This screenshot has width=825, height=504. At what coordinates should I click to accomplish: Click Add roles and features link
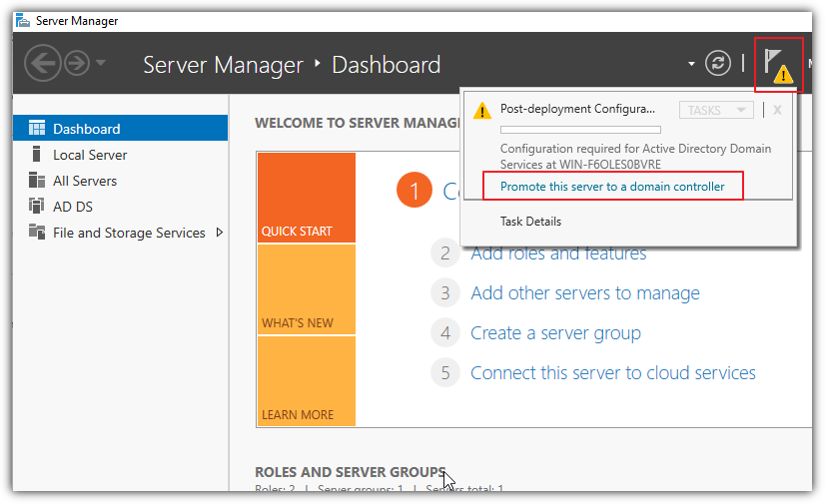[x=558, y=254]
